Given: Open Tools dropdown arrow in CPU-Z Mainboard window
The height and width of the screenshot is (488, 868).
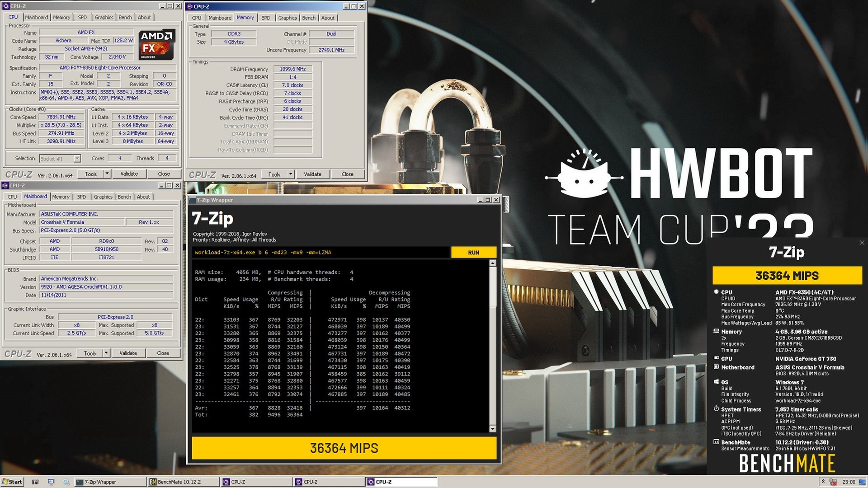Looking at the screenshot, I should coord(106,353).
